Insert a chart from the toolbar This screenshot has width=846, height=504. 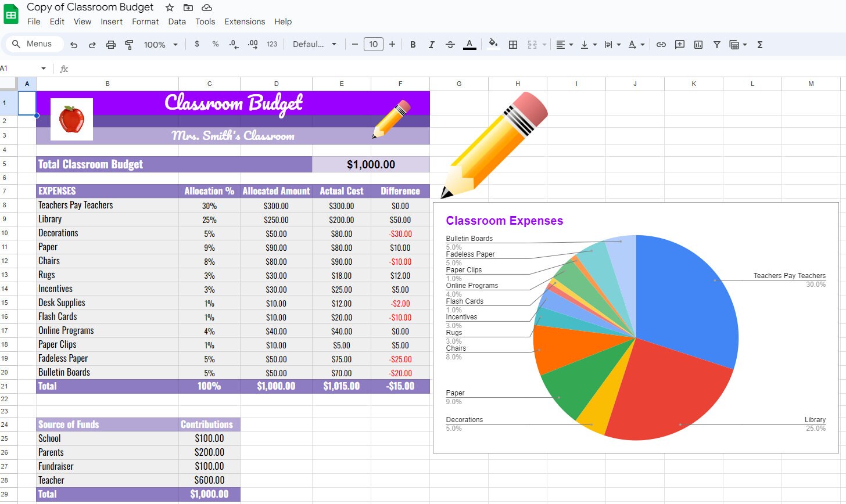[x=698, y=44]
